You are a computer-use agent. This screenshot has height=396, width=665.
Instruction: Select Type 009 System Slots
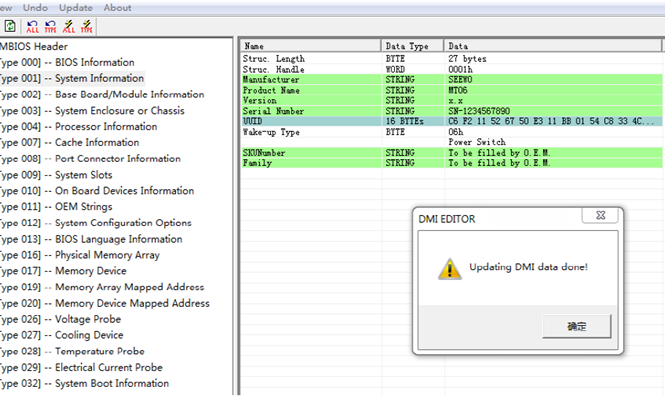click(56, 175)
